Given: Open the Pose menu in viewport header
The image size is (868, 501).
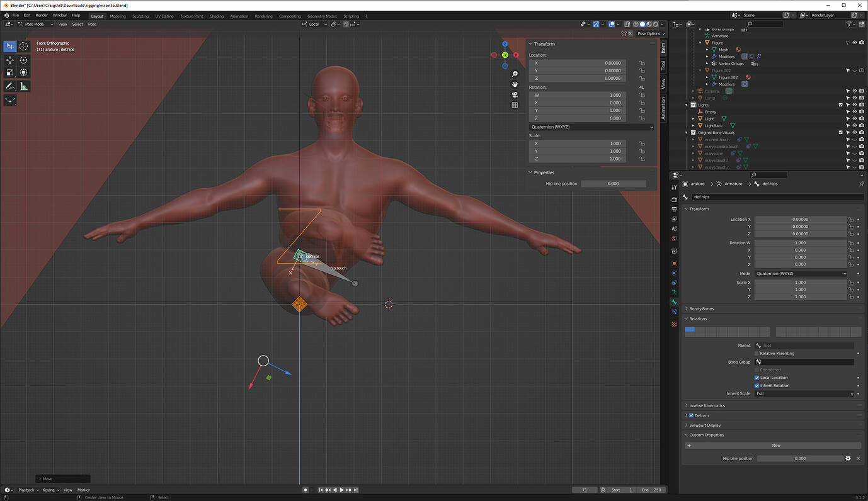Looking at the screenshot, I should 92,24.
